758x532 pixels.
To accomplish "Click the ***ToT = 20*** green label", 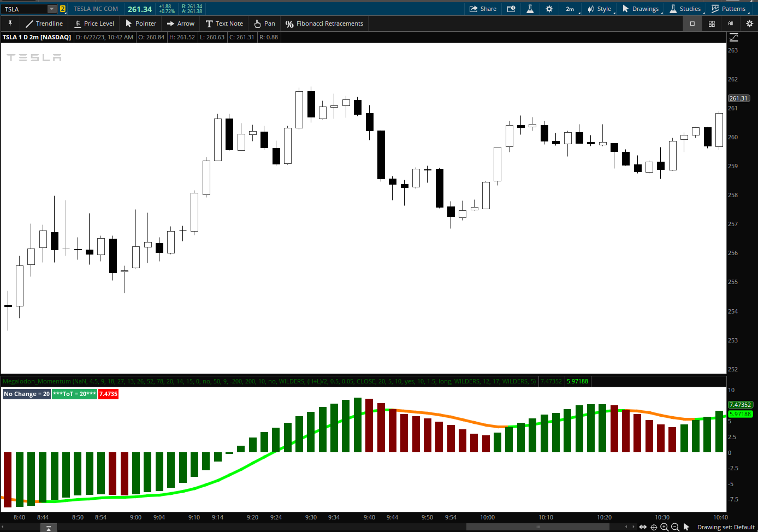I will pos(75,394).
